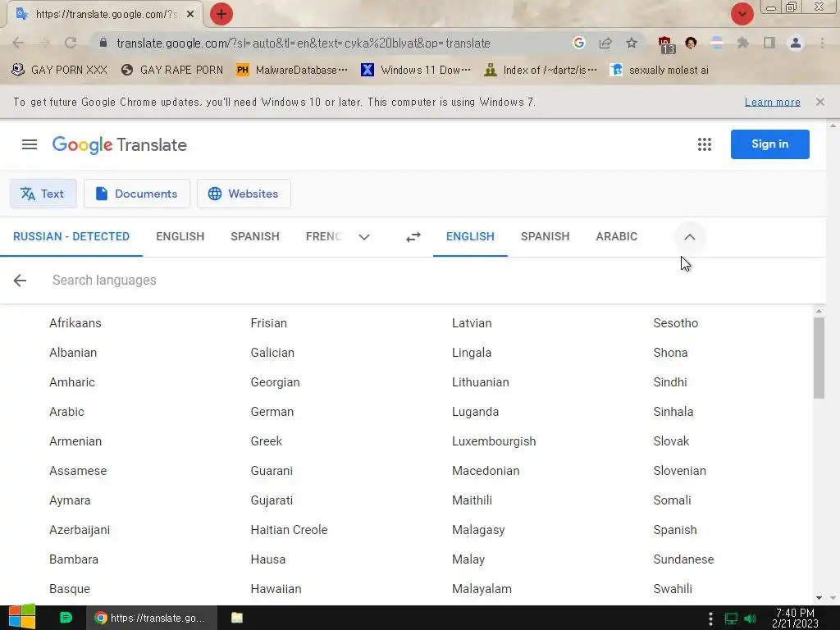Viewport: 840px width, 630px height.
Task: Open the Windows Start menu
Action: coord(22,617)
